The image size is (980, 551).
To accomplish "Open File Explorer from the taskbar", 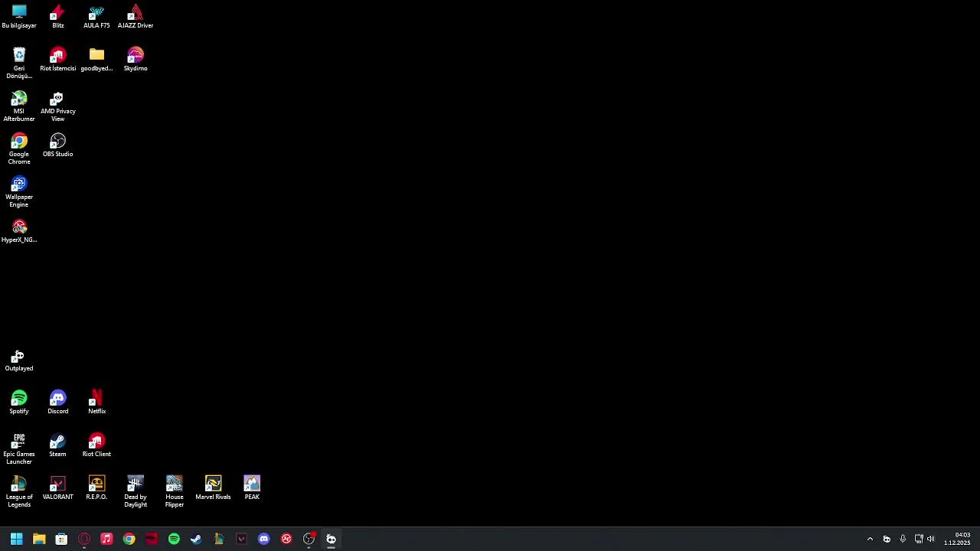I will point(39,539).
